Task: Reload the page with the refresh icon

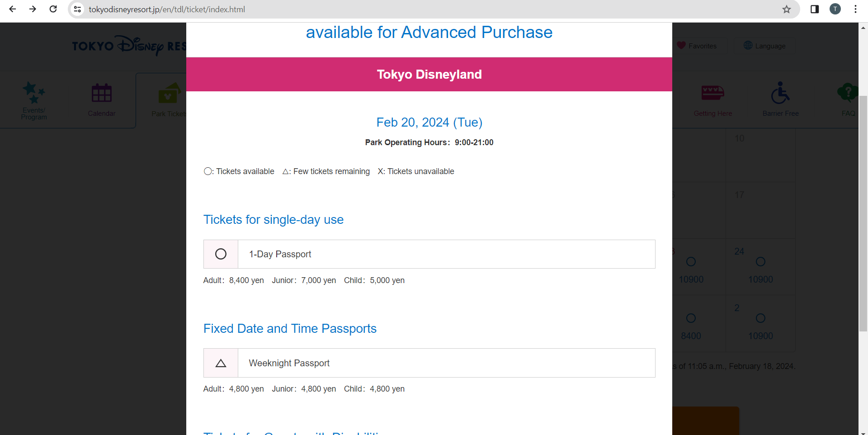Action: pyautogui.click(x=53, y=9)
